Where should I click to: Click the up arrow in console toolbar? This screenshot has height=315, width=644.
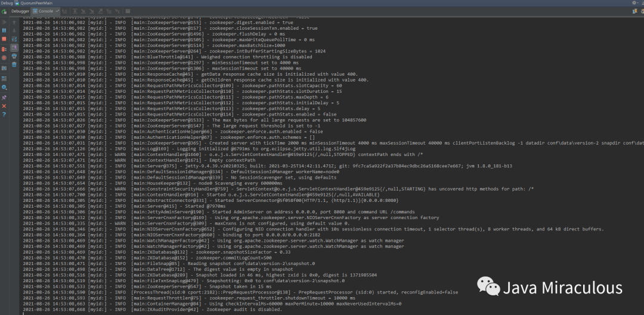14,22
